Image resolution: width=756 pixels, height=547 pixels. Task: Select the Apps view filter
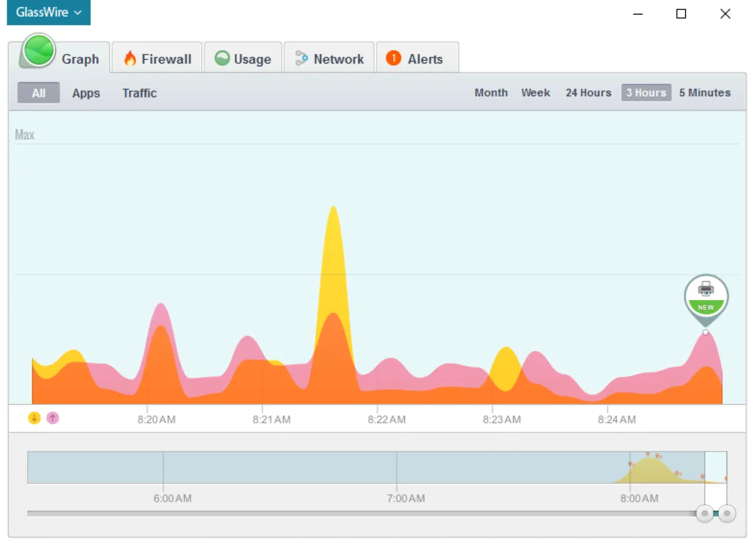pyautogui.click(x=86, y=93)
